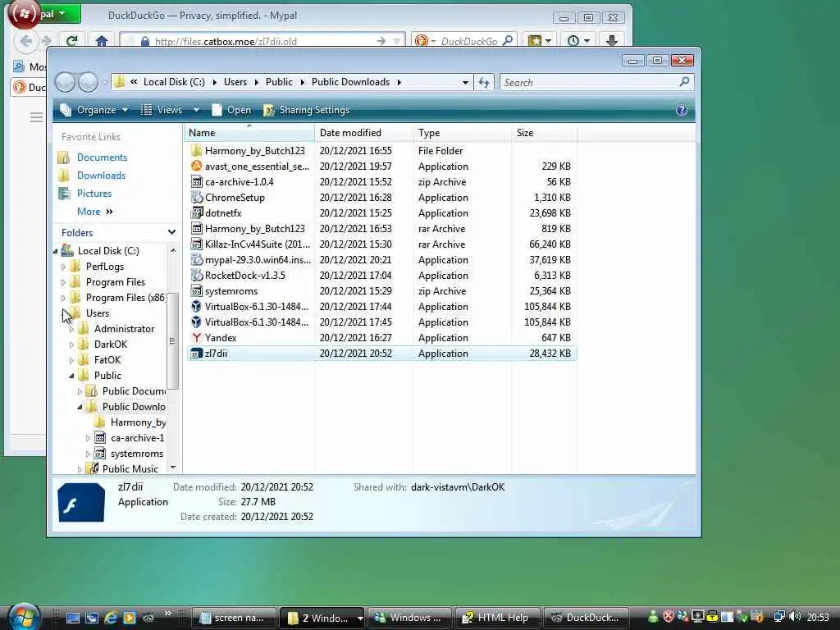Click the Users breadcrumb in address bar
840x630 pixels.
point(235,82)
